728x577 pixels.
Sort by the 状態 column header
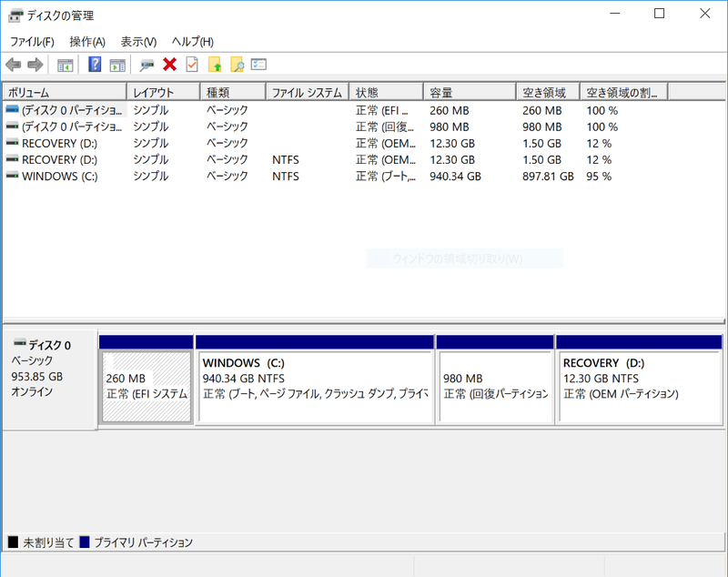point(386,93)
